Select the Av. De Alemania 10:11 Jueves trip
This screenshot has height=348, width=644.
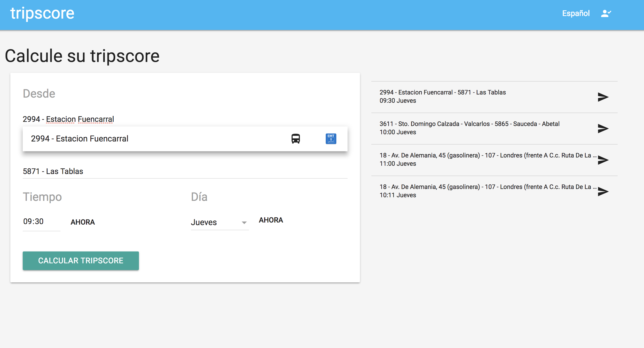pos(494,191)
